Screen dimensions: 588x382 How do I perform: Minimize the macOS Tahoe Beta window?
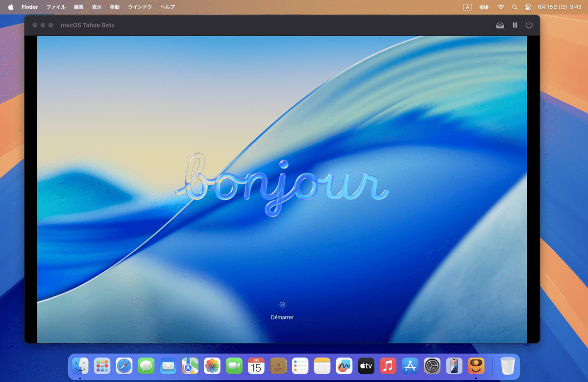click(x=43, y=25)
